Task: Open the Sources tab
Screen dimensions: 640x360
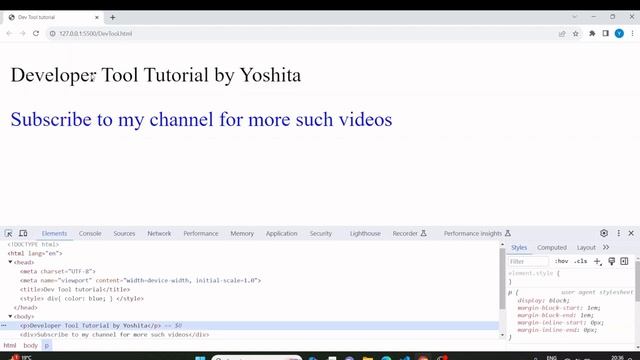Action: (x=124, y=233)
